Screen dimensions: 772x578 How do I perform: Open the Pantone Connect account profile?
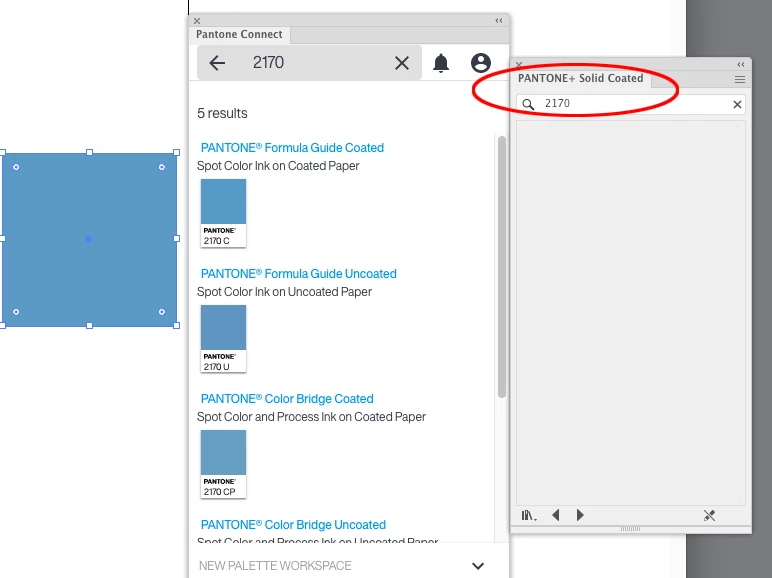coord(481,63)
